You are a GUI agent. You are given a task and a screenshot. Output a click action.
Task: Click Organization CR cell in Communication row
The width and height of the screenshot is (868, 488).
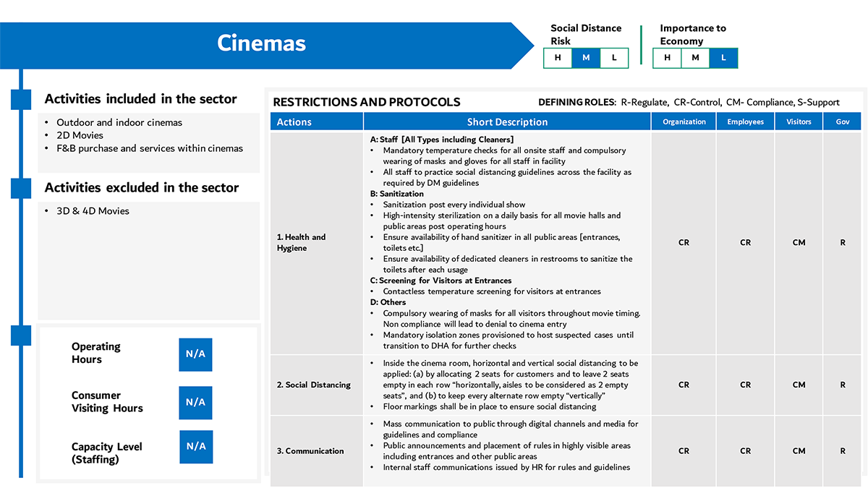click(x=684, y=450)
